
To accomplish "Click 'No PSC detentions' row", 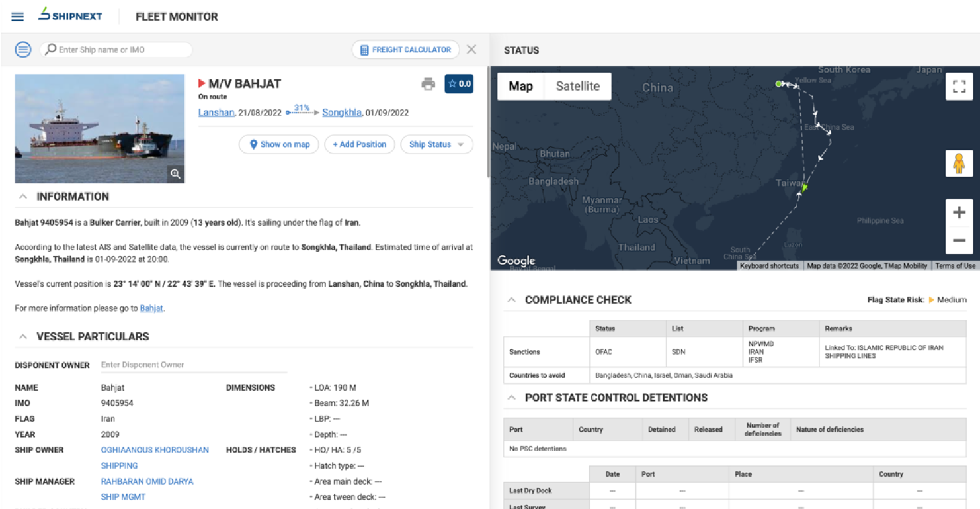I will point(735,449).
